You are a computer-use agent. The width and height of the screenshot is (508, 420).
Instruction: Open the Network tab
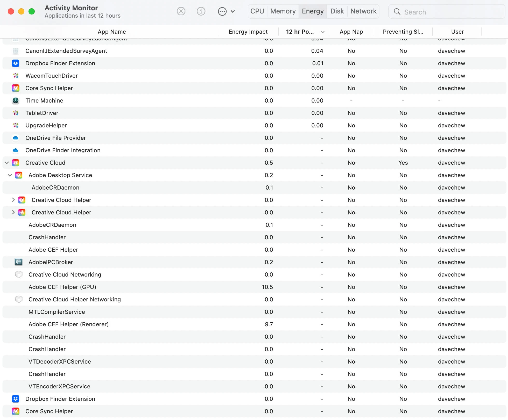click(x=363, y=11)
